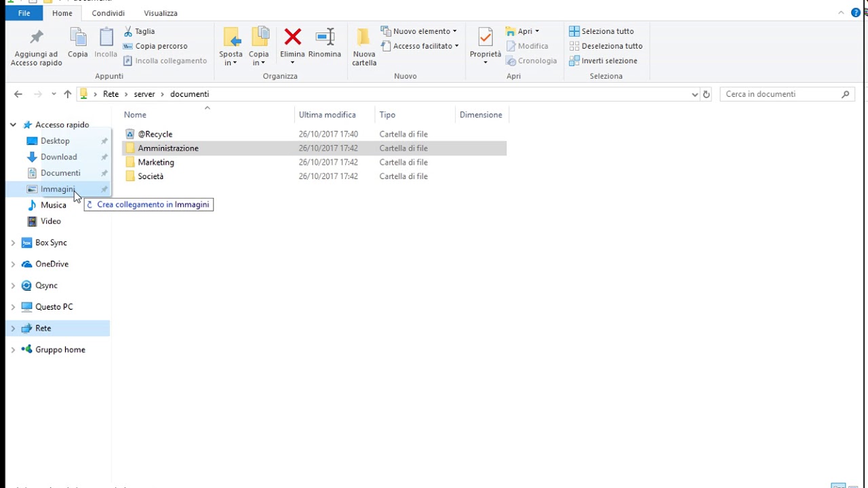Select Musica in the navigation pane
Screen dimensions: 868x488
[x=54, y=205]
